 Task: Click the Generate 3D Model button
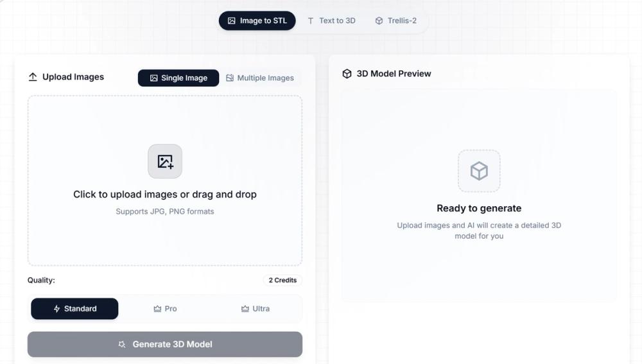(165, 344)
